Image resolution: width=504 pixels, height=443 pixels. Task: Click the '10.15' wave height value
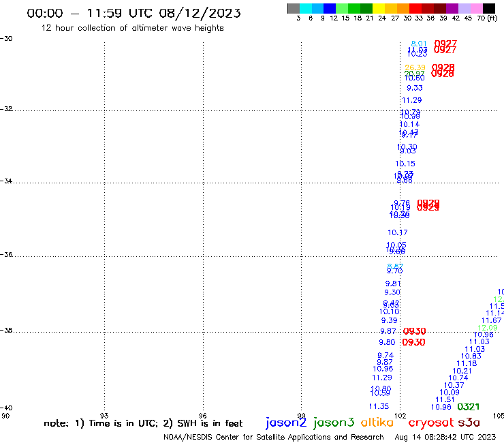(405, 164)
